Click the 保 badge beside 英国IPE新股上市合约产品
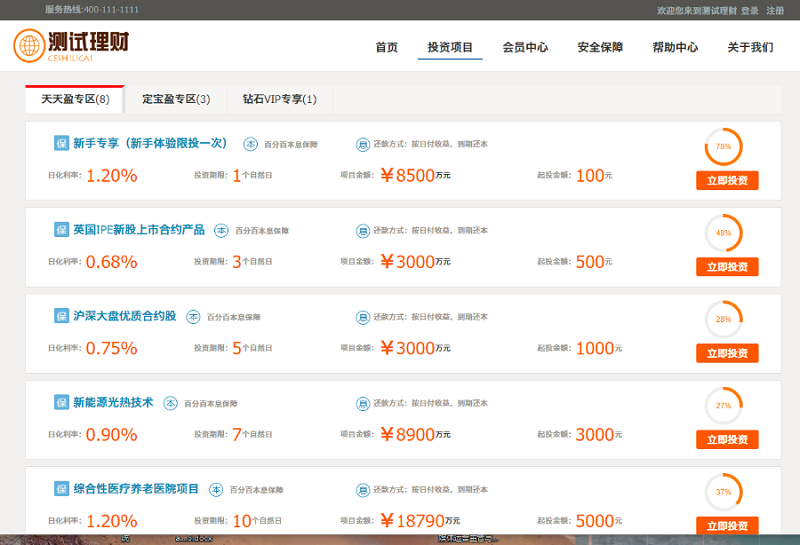The image size is (800, 545). click(61, 230)
